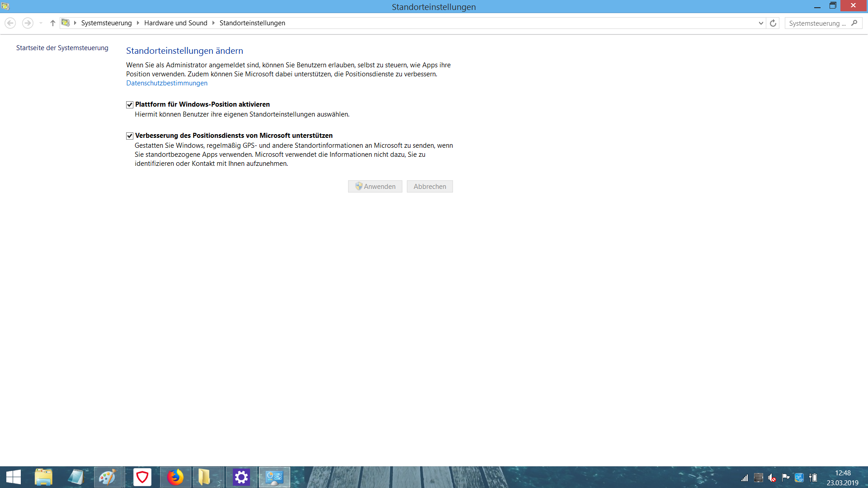Click the refresh icon beside address bar
The image size is (868, 488).
(773, 23)
